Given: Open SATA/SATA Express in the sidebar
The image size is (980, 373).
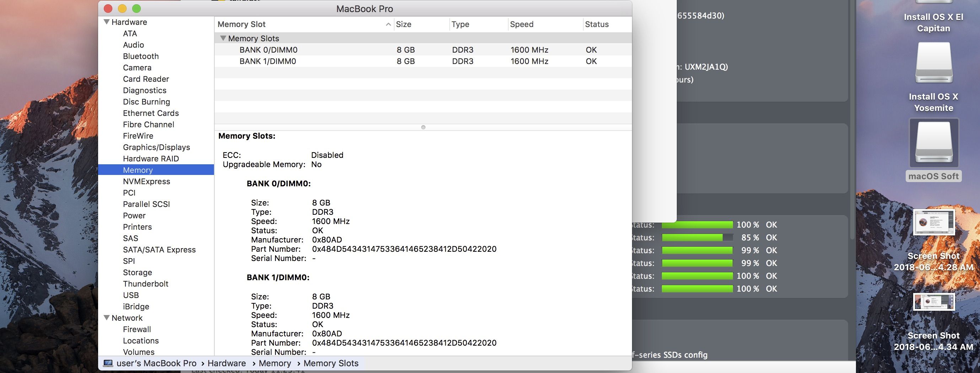Looking at the screenshot, I should point(159,250).
